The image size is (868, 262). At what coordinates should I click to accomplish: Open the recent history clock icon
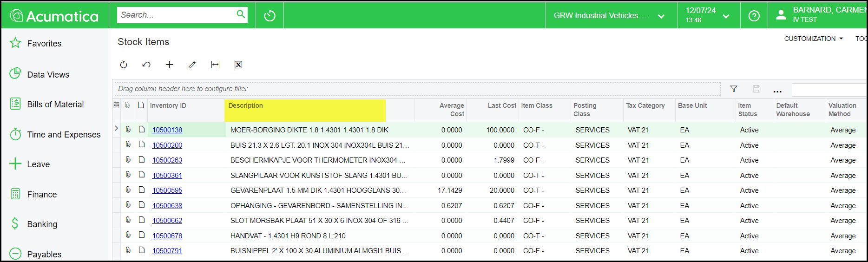(270, 16)
